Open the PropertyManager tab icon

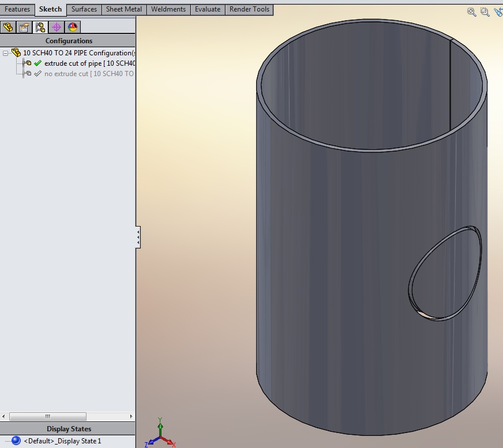[24, 27]
